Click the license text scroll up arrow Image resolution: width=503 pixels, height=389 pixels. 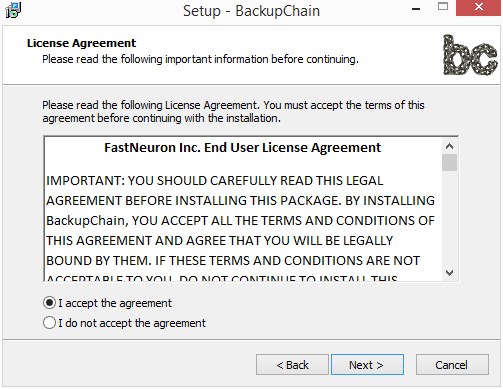point(449,146)
